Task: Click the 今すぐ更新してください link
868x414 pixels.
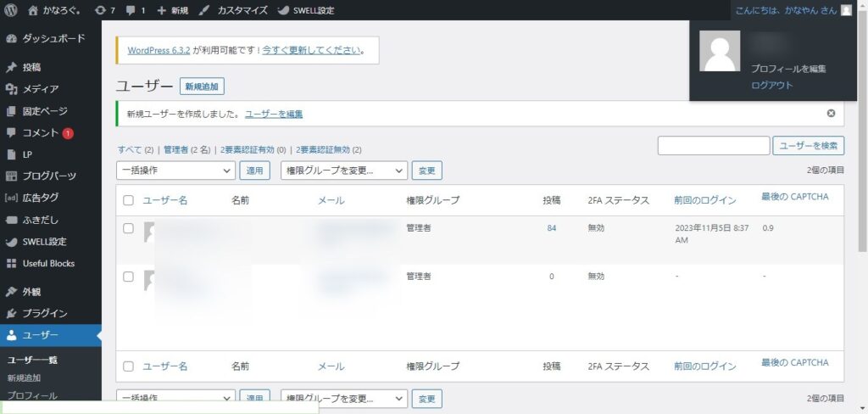Action: (311, 50)
